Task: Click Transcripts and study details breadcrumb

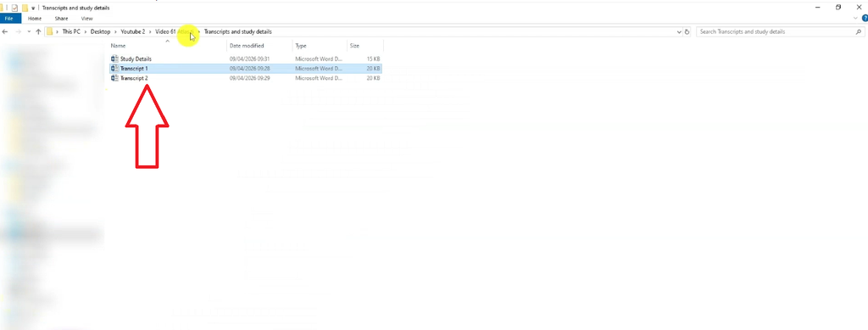Action: (237, 31)
